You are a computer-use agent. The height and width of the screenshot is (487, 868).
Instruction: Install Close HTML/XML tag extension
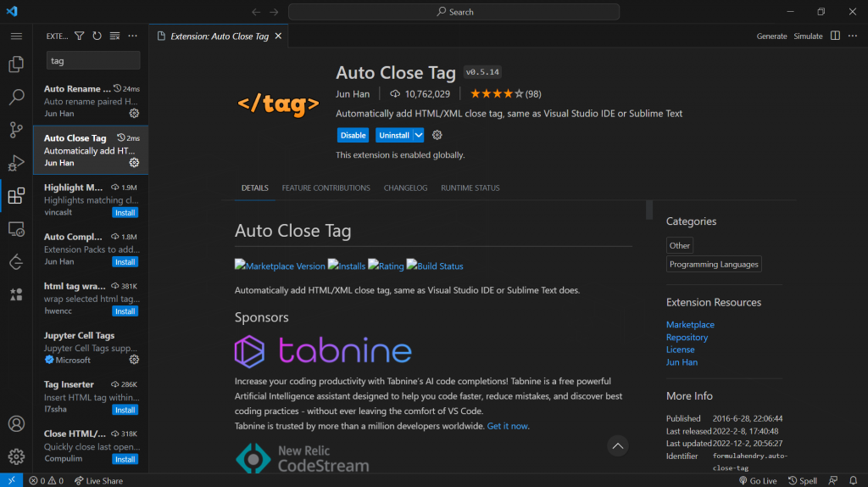tap(125, 459)
